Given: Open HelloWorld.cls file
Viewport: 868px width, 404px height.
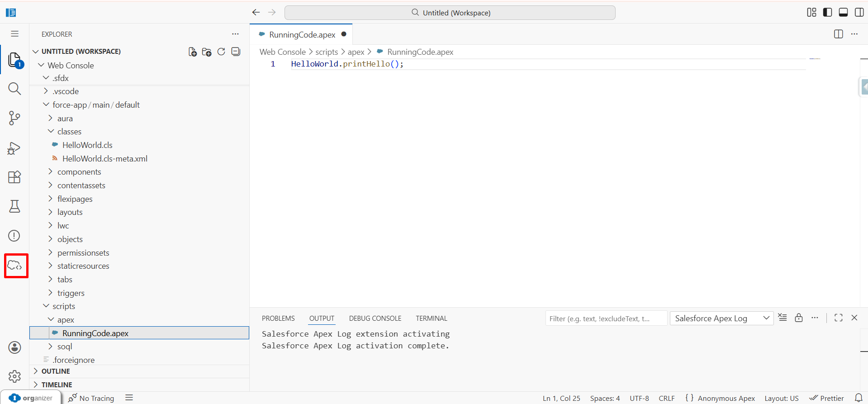Looking at the screenshot, I should click(x=87, y=145).
